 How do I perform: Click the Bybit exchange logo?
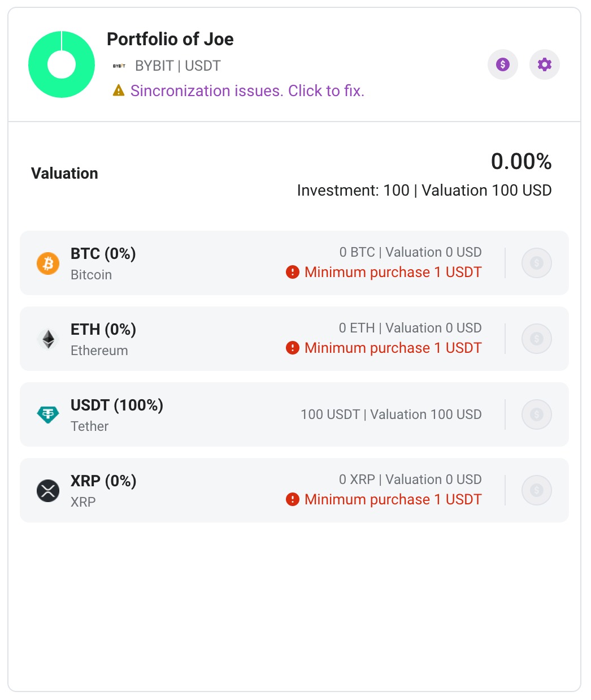(119, 66)
